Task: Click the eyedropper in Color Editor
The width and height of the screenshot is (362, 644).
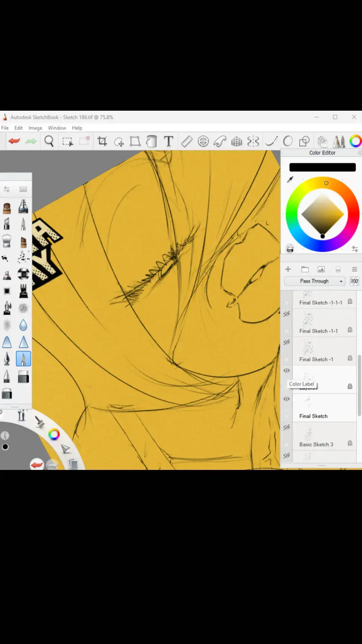Action: pyautogui.click(x=290, y=179)
